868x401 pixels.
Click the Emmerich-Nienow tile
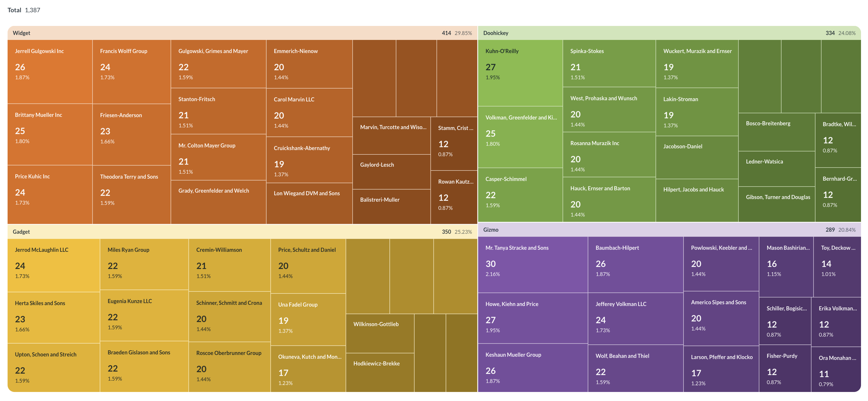click(x=309, y=64)
